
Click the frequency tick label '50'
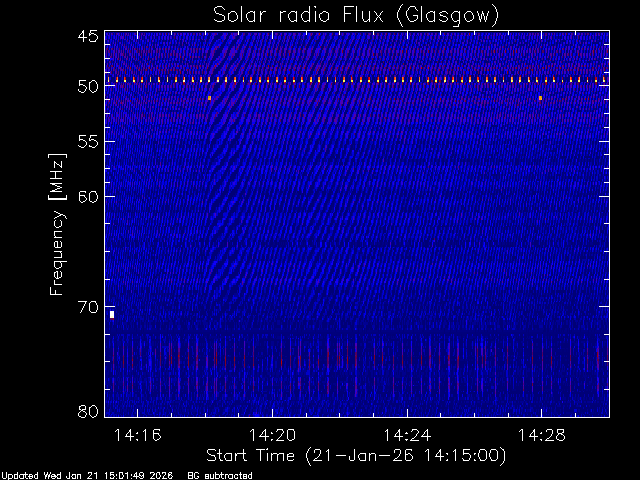coord(88,87)
